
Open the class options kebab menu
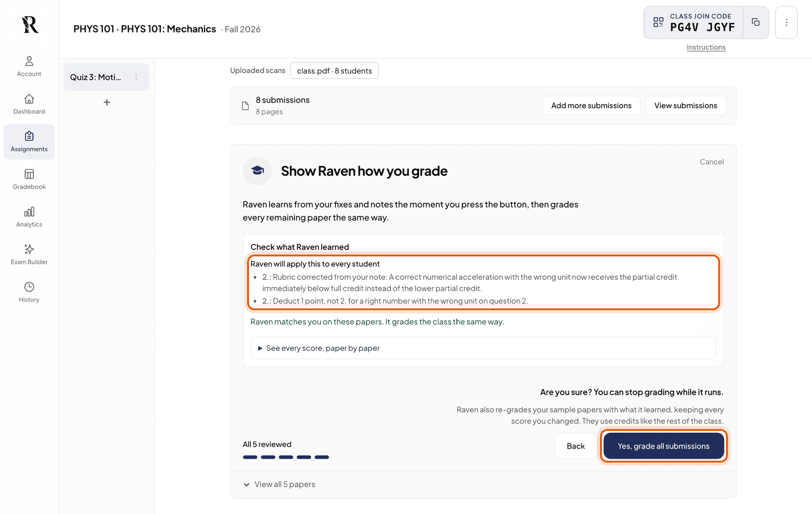(786, 22)
